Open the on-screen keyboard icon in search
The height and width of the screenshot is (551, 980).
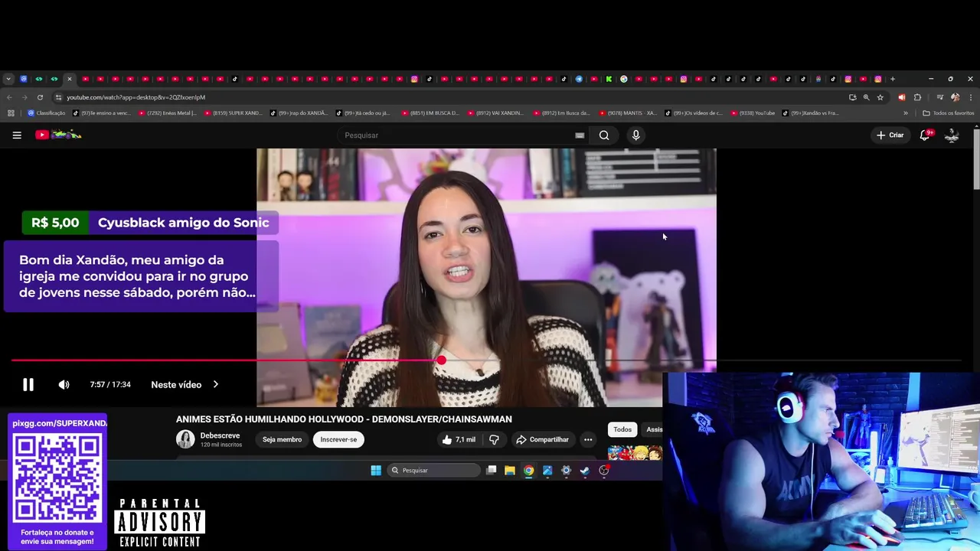[x=580, y=135]
